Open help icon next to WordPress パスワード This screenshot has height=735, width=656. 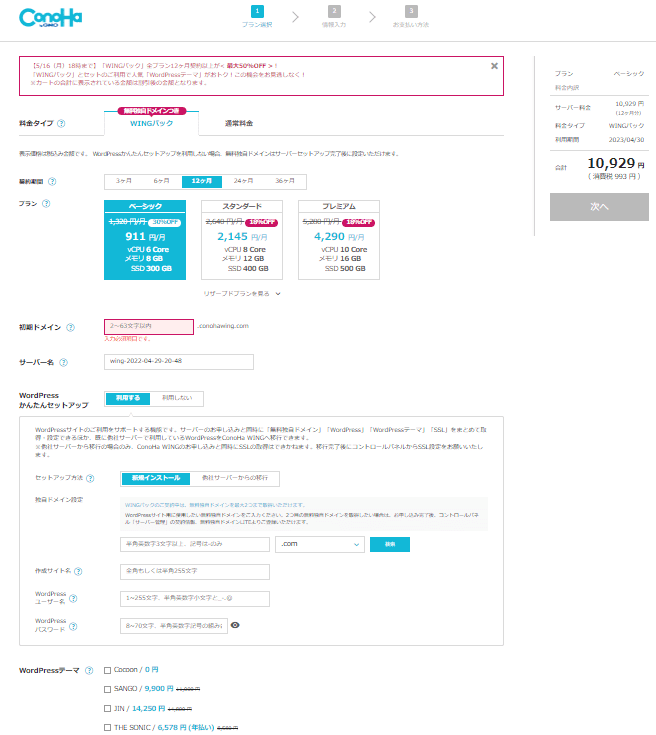(x=73, y=626)
